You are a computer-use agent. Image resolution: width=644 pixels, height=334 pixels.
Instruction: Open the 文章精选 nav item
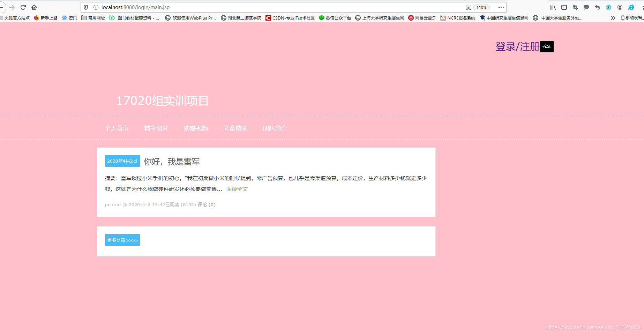point(235,128)
